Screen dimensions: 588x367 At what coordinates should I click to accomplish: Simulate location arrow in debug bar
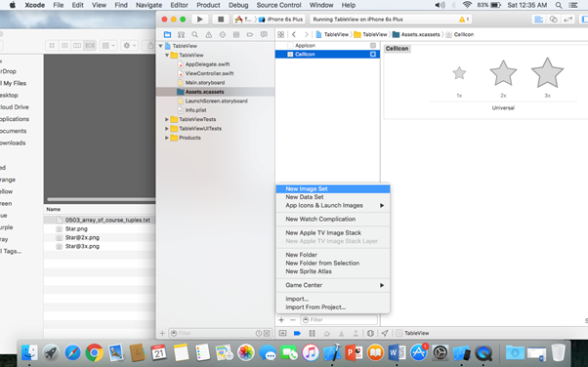(385, 333)
